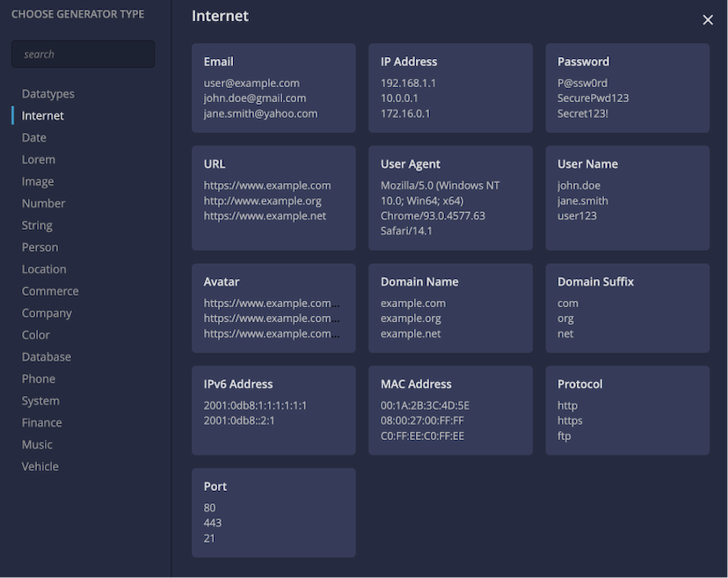
Task: Select the Vehicle category
Action: [x=40, y=466]
